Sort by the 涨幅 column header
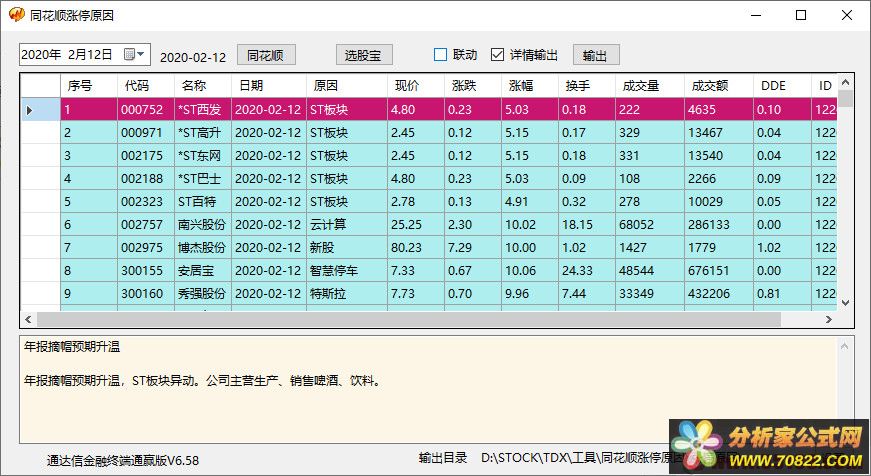The image size is (871, 476). coord(530,86)
